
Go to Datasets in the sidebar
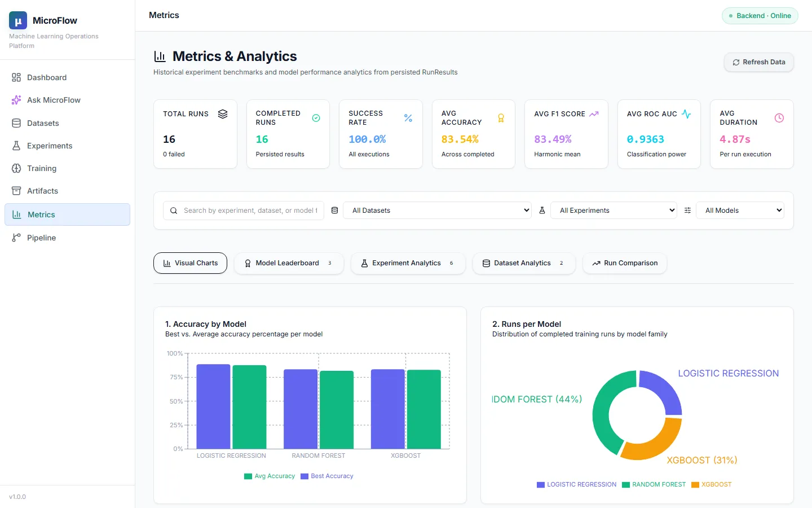pos(67,123)
